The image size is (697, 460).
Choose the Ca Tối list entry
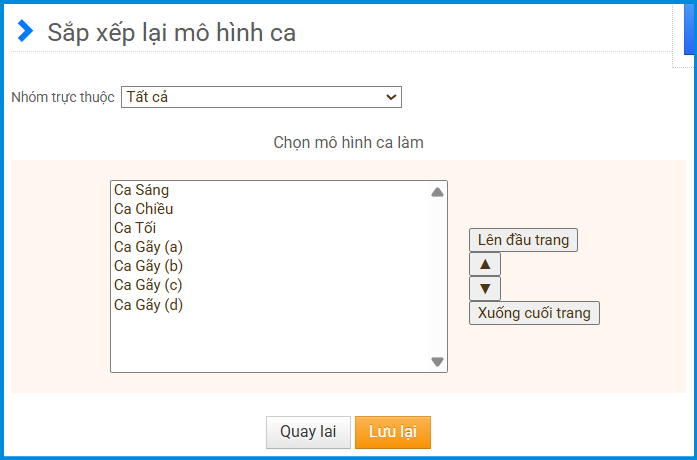click(135, 228)
